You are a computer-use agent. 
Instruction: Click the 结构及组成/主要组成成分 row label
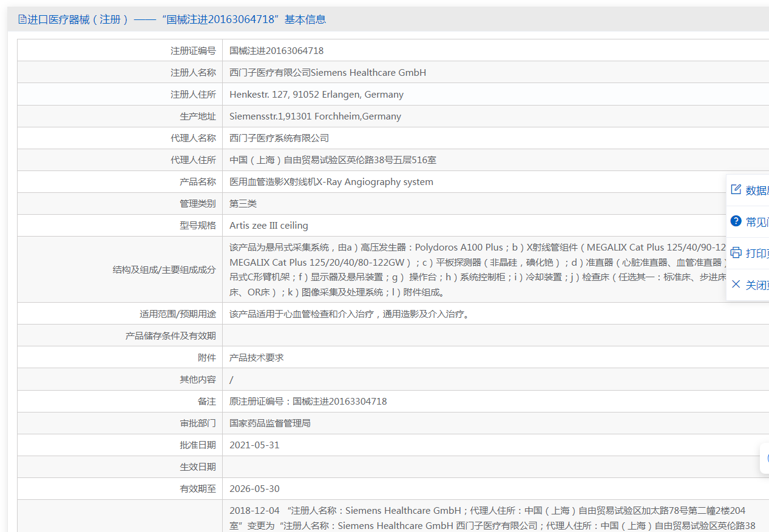pos(164,270)
